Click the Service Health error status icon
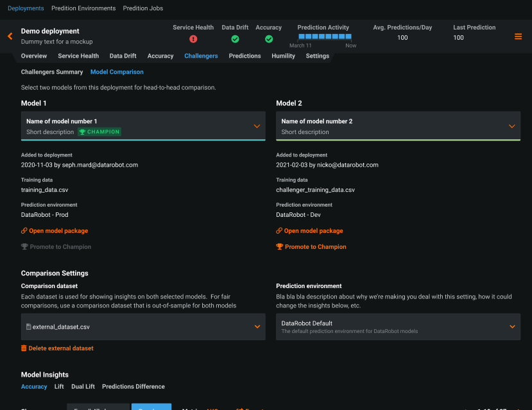532x410 pixels. click(193, 38)
